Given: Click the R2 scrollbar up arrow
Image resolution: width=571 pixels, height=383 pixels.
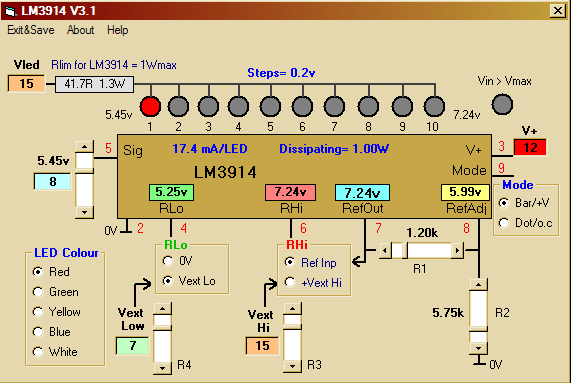Looking at the screenshot, I should click(479, 285).
